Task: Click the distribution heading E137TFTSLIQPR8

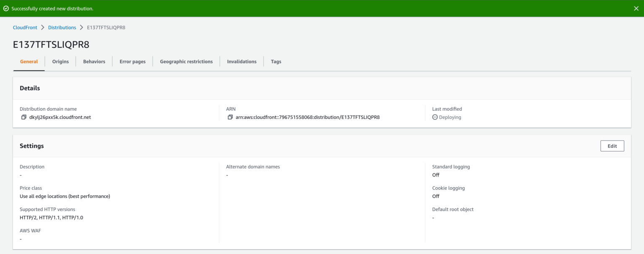Action: pos(51,45)
